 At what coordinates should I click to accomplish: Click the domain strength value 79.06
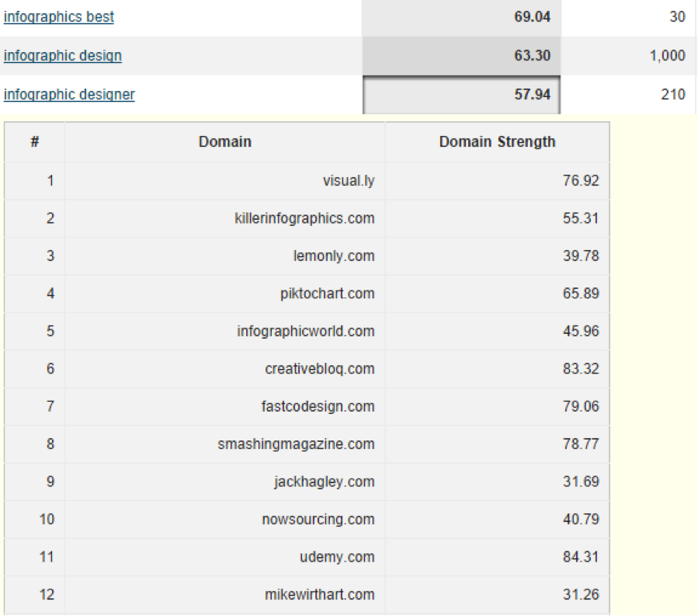tap(581, 407)
